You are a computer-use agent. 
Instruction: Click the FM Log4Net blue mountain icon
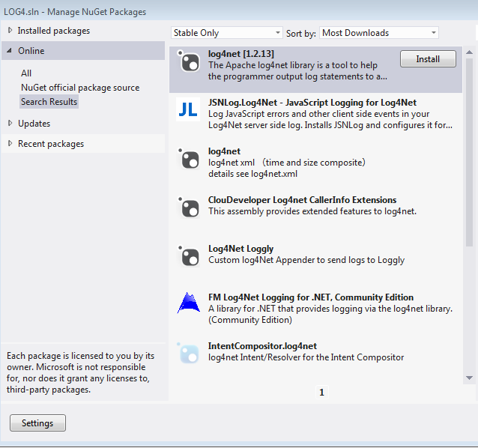pyautogui.click(x=188, y=303)
